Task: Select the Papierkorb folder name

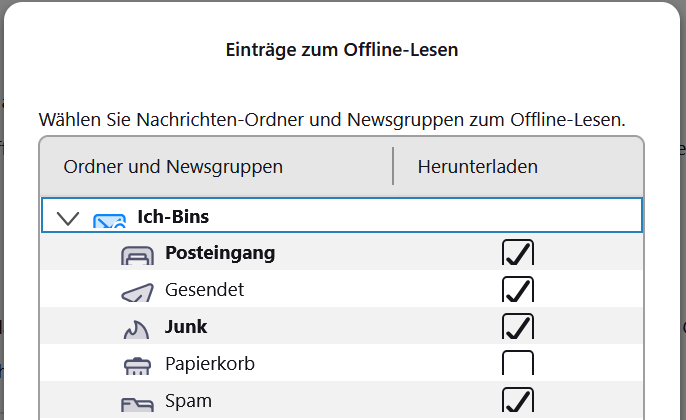Action: (209, 364)
